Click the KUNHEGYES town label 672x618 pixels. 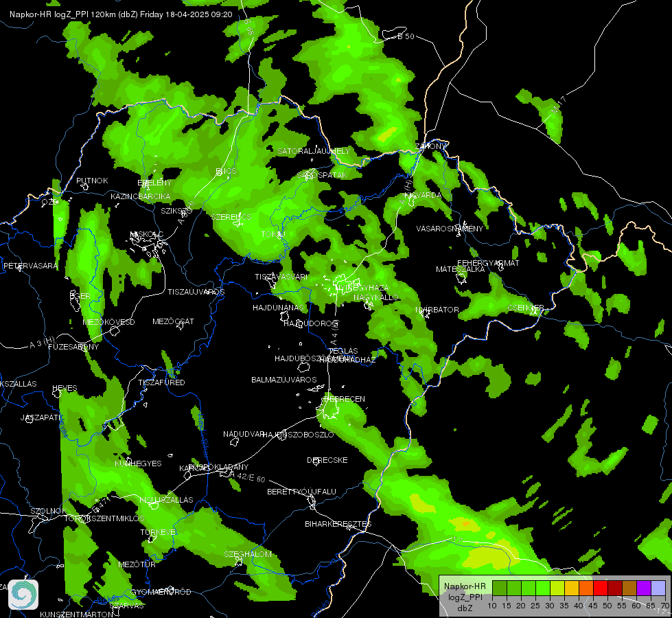click(138, 463)
